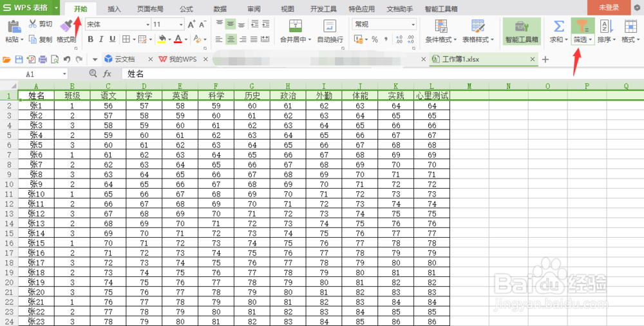The width and height of the screenshot is (644, 326).
Task: Click the Undo arrow in quick access
Action: [67, 60]
